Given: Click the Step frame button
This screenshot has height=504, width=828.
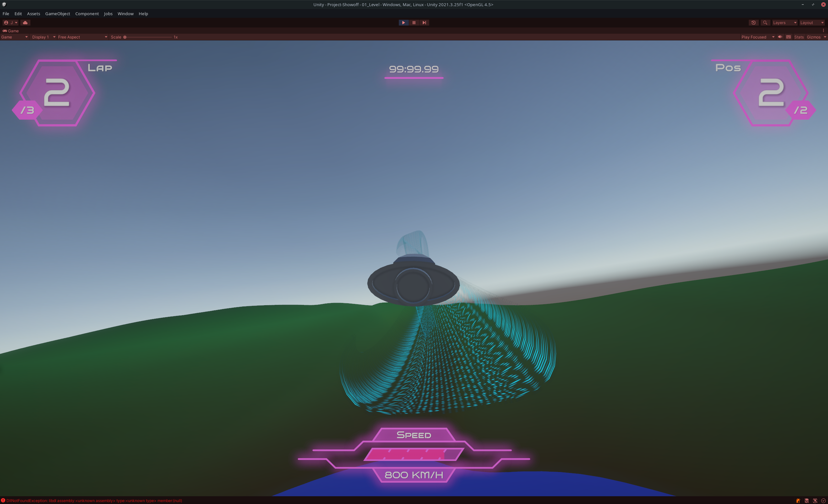Looking at the screenshot, I should click(x=424, y=23).
